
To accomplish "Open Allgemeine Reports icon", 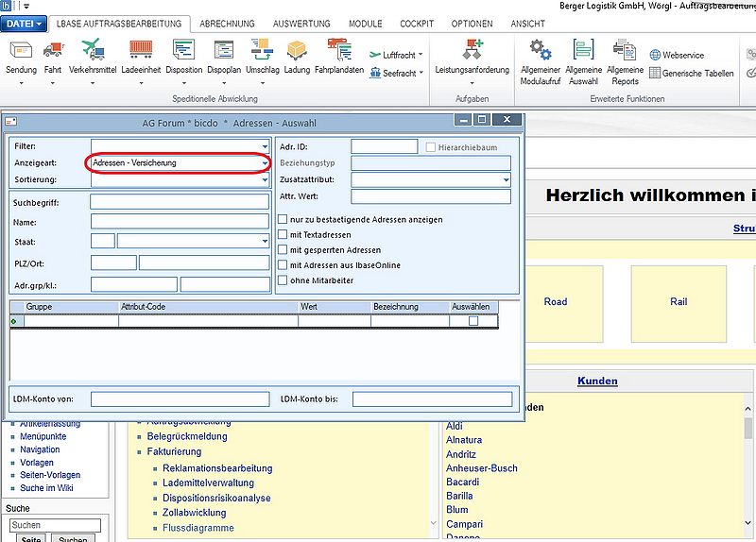I will [x=625, y=50].
